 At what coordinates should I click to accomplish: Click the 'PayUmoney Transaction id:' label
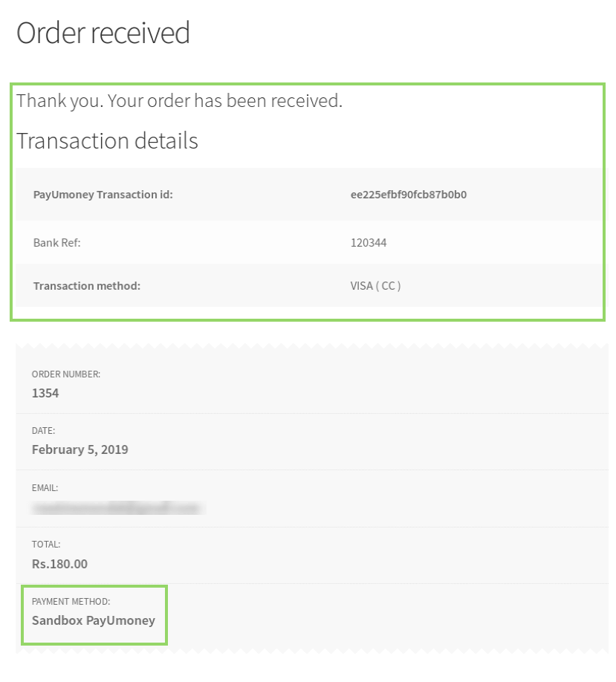103,195
